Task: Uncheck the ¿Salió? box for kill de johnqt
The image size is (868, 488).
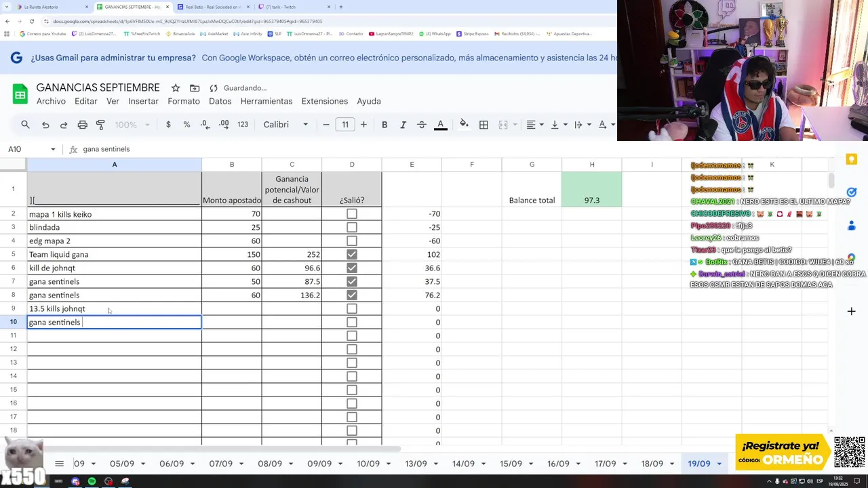Action: tap(351, 268)
